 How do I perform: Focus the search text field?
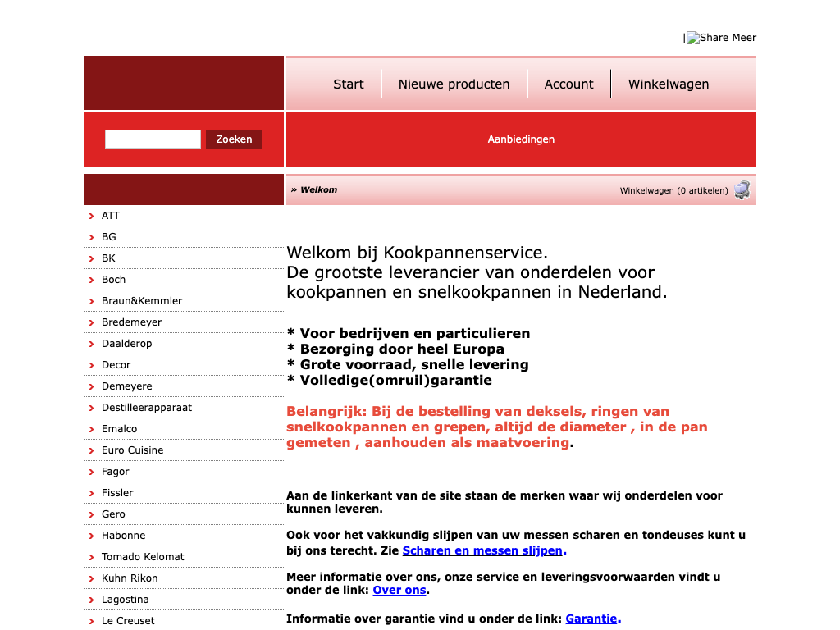click(153, 139)
